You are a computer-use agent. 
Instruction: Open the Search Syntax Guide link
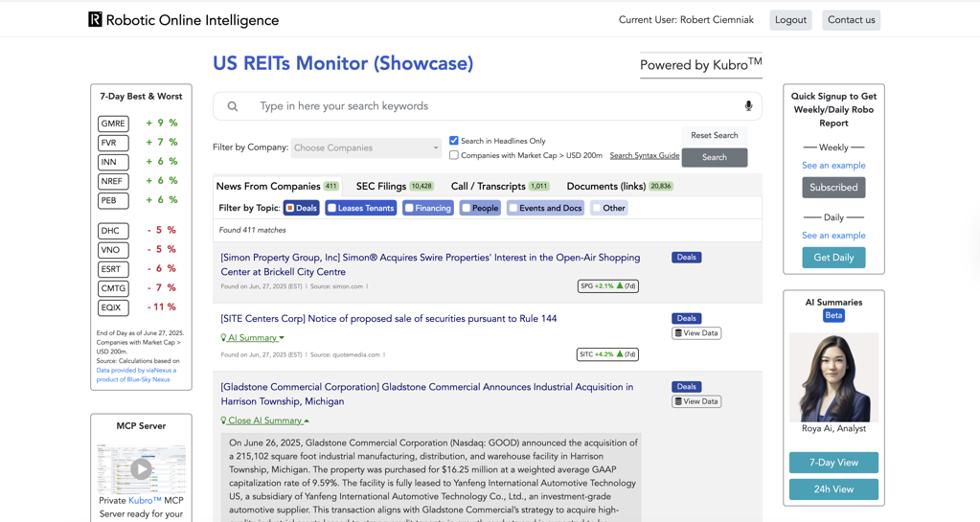point(645,156)
